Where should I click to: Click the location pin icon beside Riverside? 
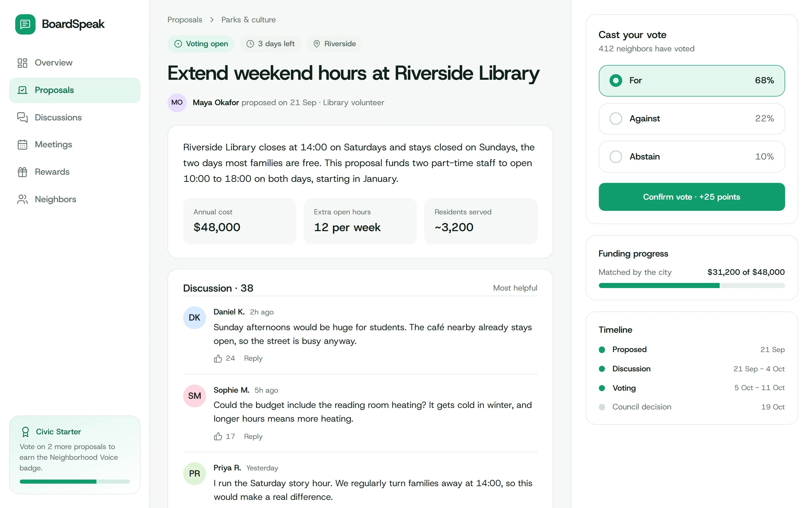click(x=316, y=44)
